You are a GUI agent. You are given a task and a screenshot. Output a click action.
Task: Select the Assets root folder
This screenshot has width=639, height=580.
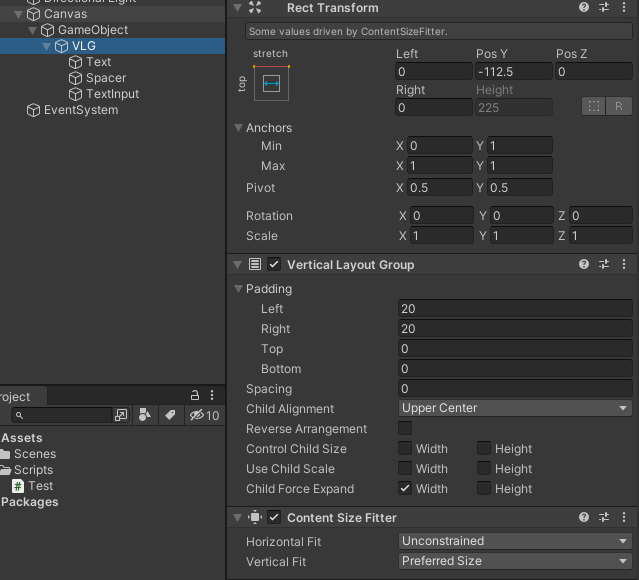coord(22,438)
